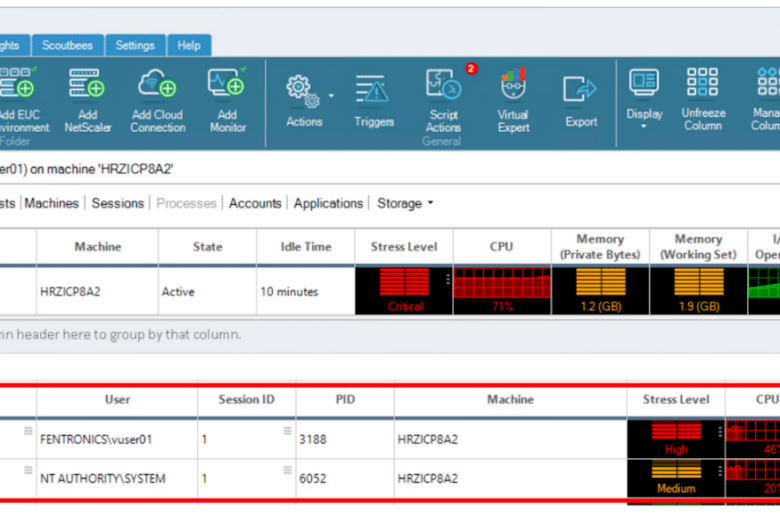780x516 pixels.
Task: Open the Actions gear icon
Action: 303,91
